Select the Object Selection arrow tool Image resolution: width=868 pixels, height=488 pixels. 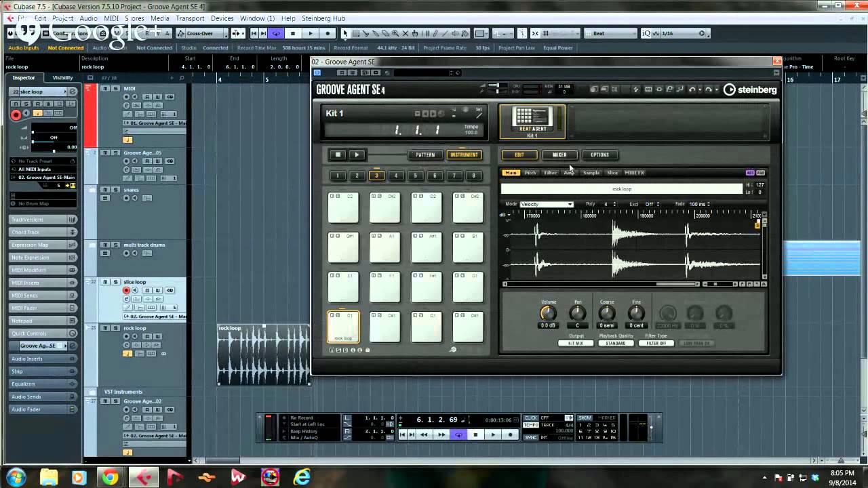pos(345,33)
